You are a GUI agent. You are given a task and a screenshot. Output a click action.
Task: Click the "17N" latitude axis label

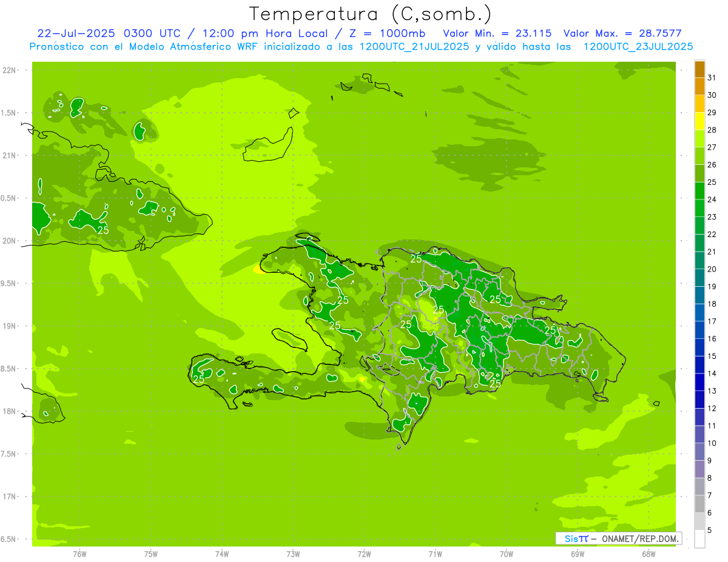pos(10,497)
